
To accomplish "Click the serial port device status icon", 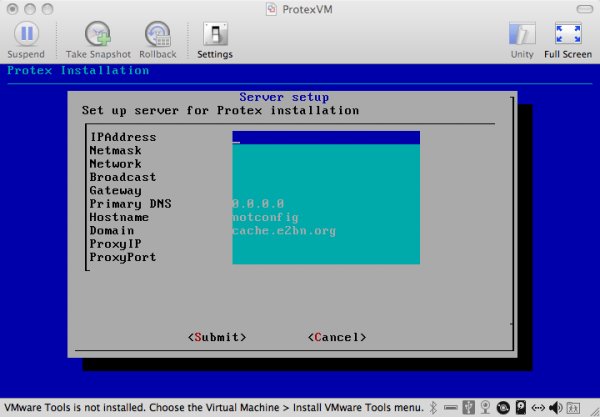I will 451,408.
